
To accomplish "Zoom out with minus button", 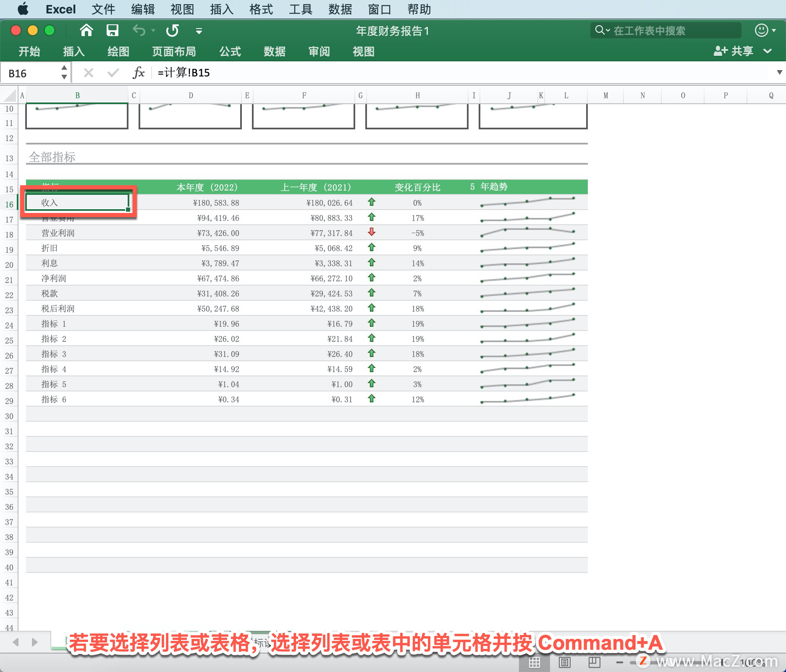I will point(620,662).
